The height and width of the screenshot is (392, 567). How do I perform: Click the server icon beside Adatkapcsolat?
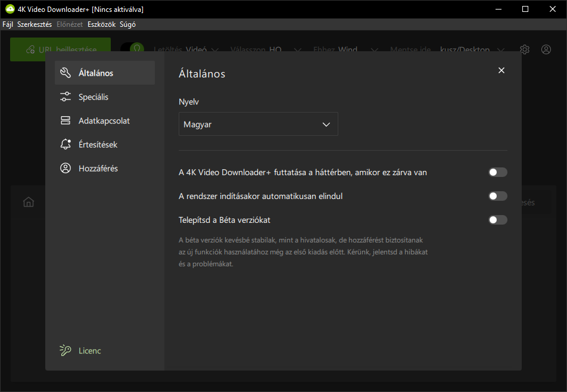pyautogui.click(x=66, y=120)
